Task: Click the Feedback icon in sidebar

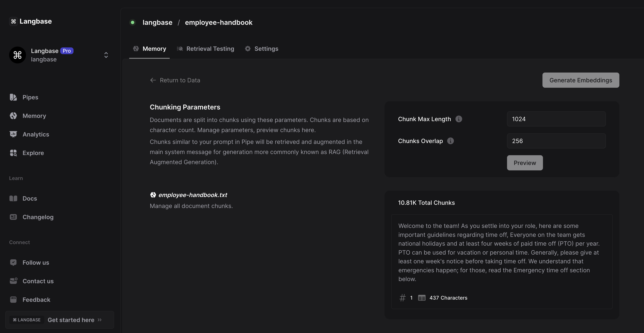Action: [x=13, y=299]
